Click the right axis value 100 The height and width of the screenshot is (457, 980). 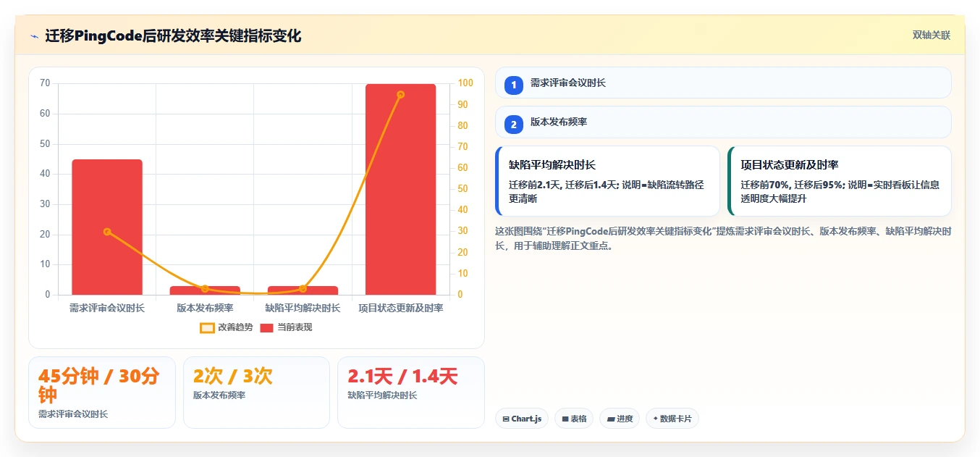[465, 83]
